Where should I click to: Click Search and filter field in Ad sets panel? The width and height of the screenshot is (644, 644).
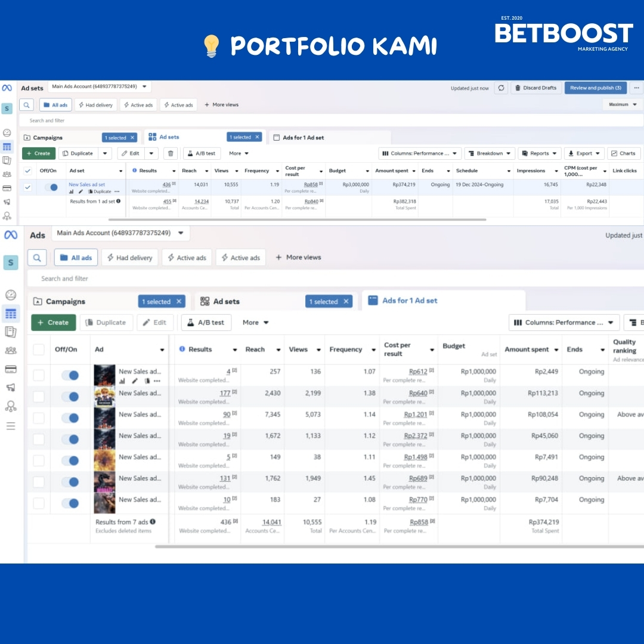(x=331, y=120)
